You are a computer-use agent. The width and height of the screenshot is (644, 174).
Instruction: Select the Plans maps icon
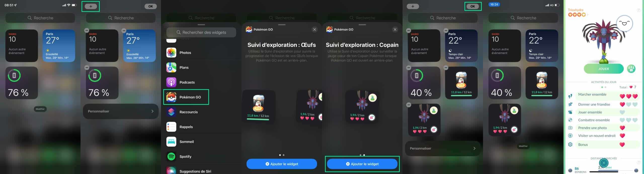tap(171, 68)
